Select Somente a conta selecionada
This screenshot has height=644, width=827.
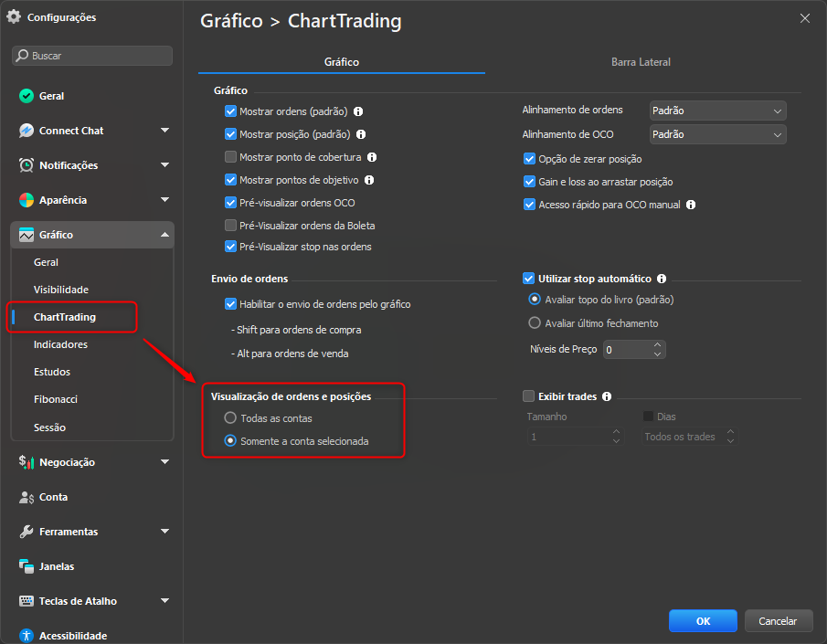coord(230,440)
